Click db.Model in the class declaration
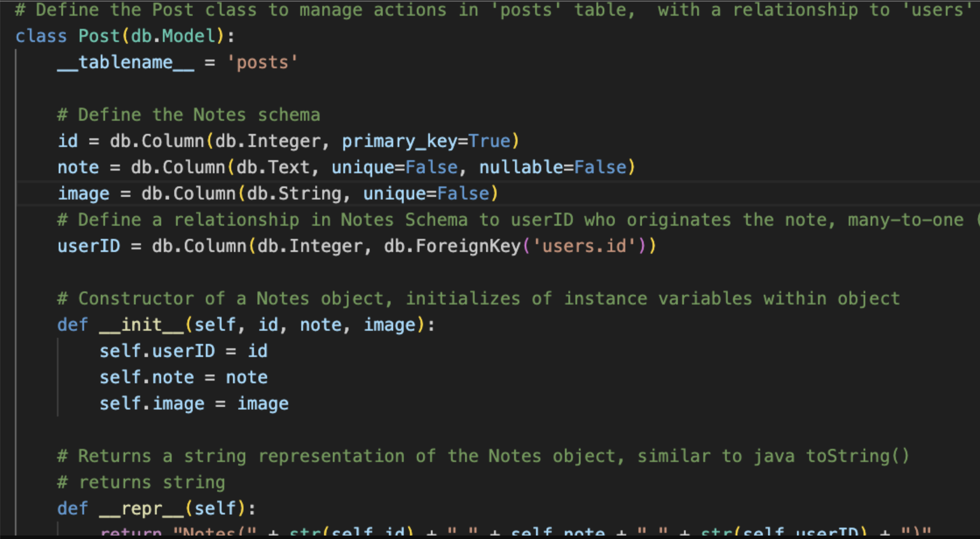The image size is (980, 539). (x=173, y=36)
